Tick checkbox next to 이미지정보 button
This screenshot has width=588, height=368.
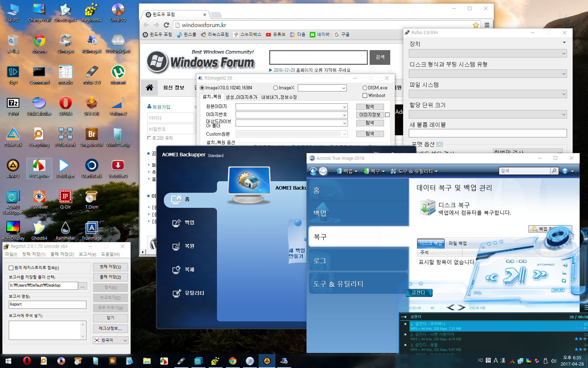pos(387,115)
